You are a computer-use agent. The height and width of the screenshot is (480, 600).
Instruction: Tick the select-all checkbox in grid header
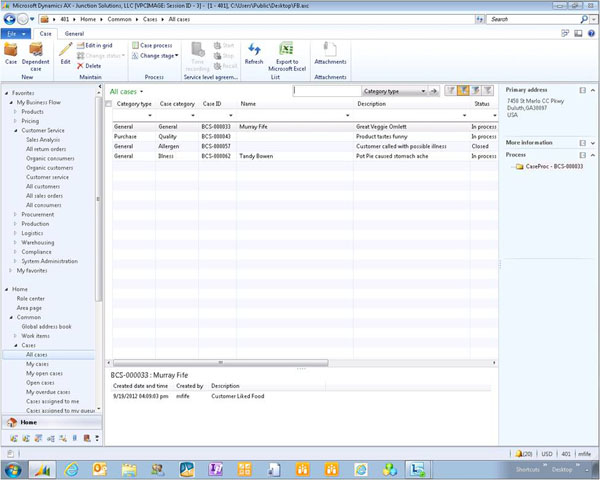coord(108,104)
